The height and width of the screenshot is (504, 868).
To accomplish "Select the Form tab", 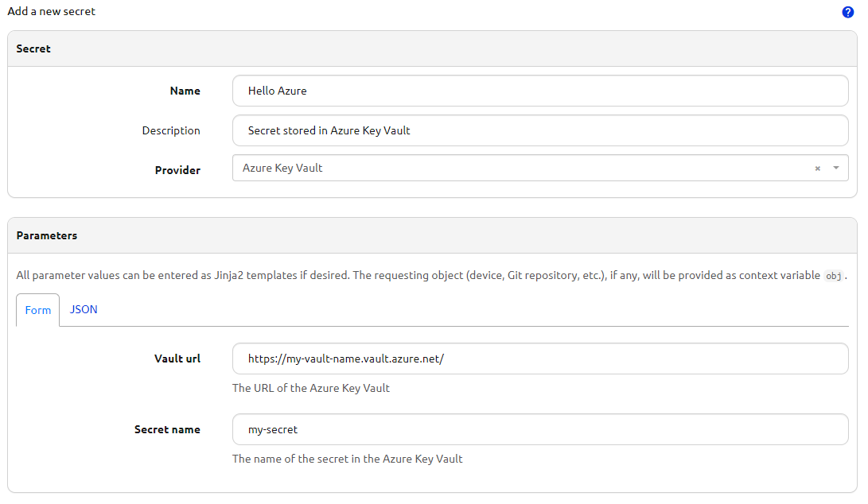I will coord(37,310).
